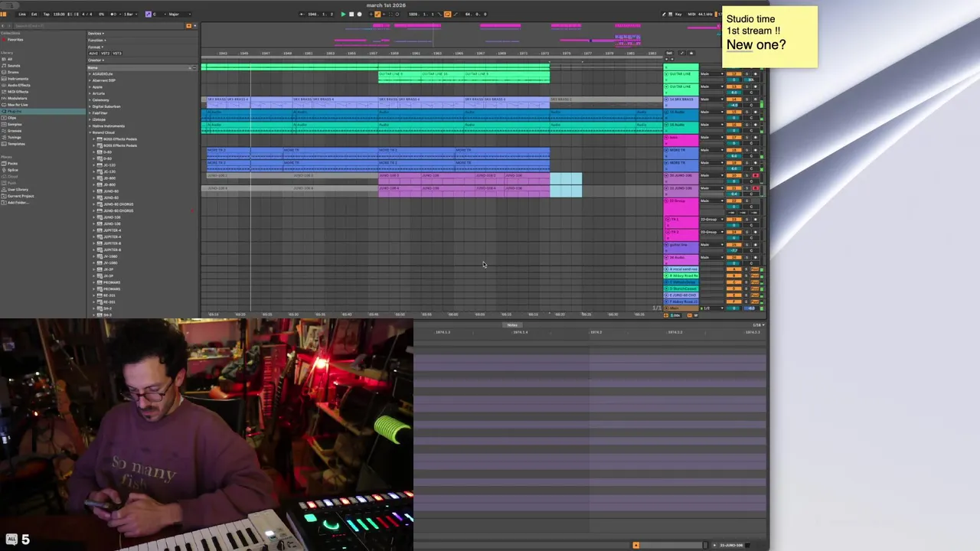
Task: Open Current Project in Places
Action: coord(21,196)
